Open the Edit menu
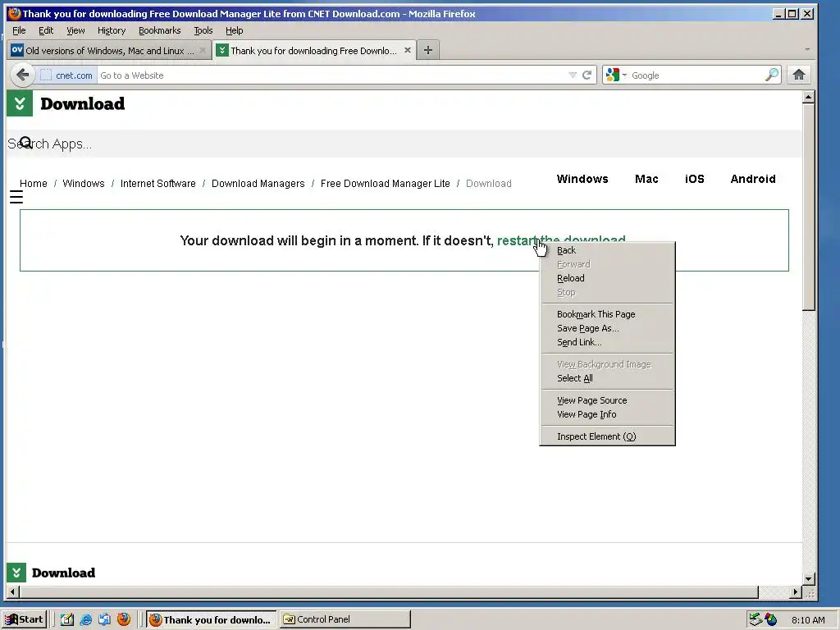 (46, 30)
